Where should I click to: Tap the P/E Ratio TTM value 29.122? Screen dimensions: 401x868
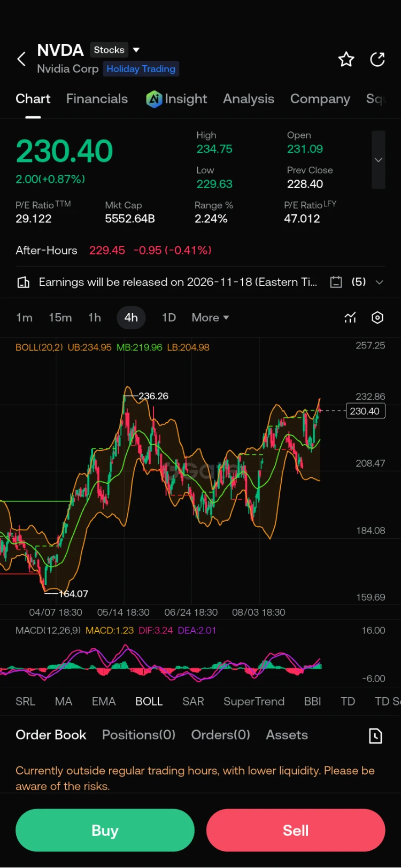click(34, 219)
